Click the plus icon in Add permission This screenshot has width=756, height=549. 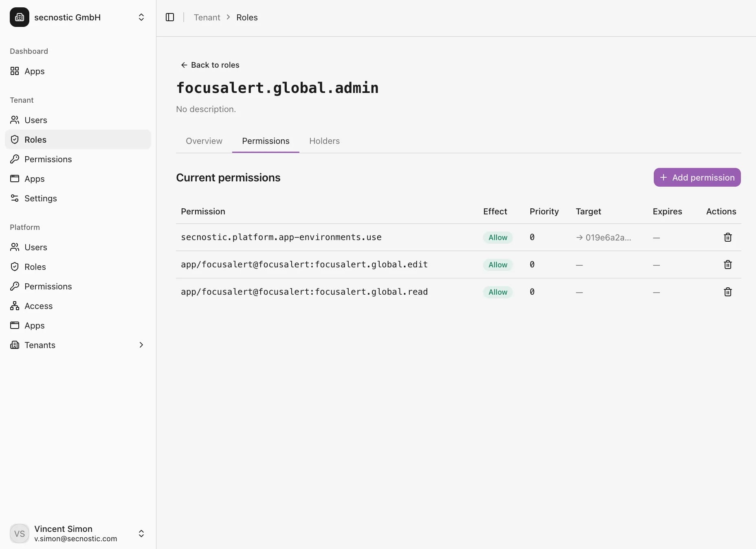(663, 177)
